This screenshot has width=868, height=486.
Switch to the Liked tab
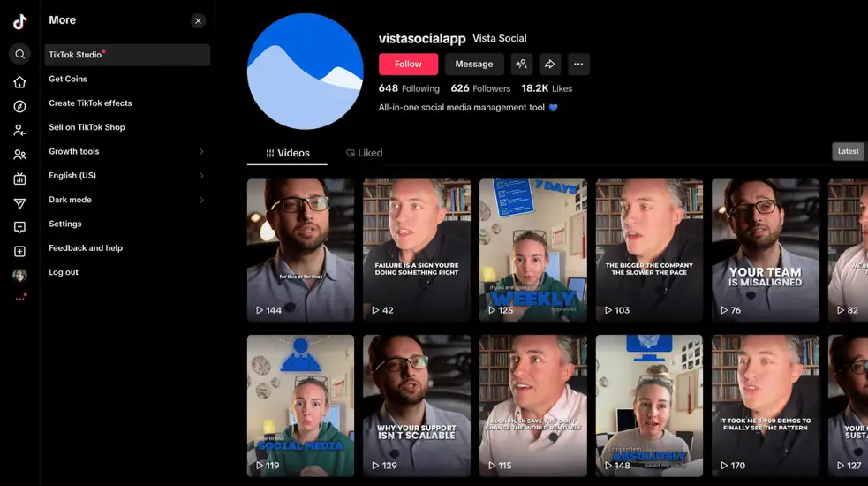pos(364,153)
